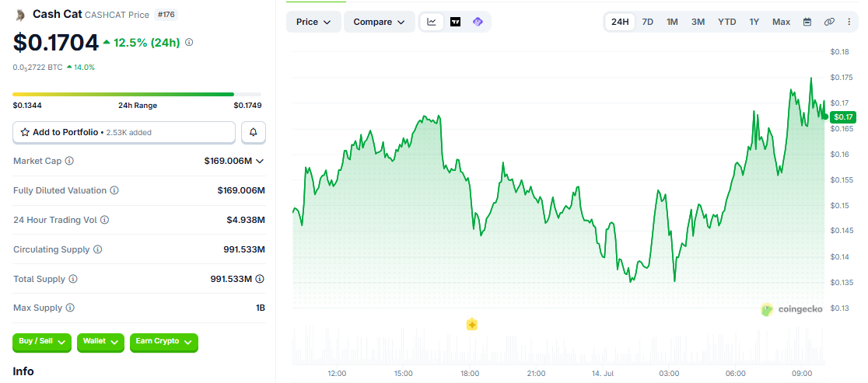The width and height of the screenshot is (868, 383).
Task: Click the price alert bell icon
Action: point(254,132)
